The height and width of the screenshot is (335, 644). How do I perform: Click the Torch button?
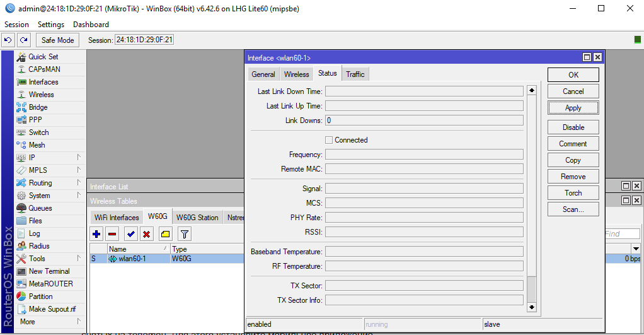pyautogui.click(x=573, y=193)
